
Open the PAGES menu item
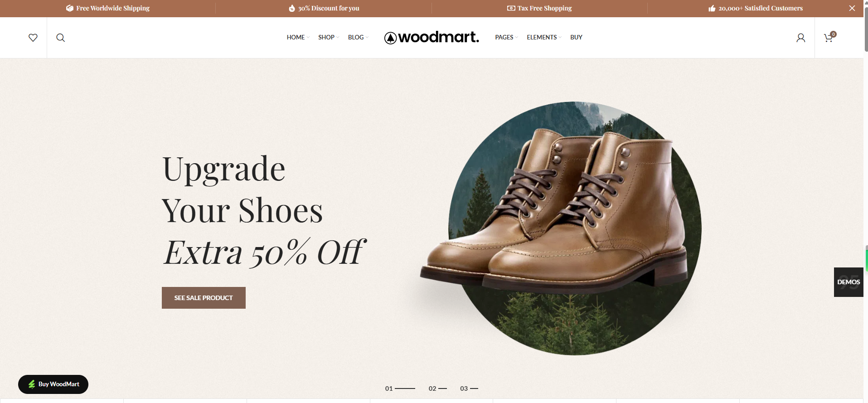tap(506, 37)
